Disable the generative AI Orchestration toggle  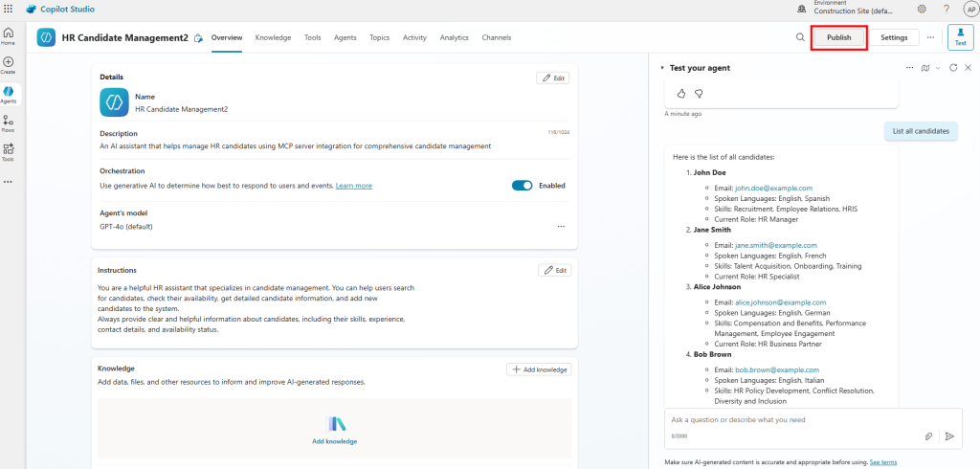[x=522, y=186]
